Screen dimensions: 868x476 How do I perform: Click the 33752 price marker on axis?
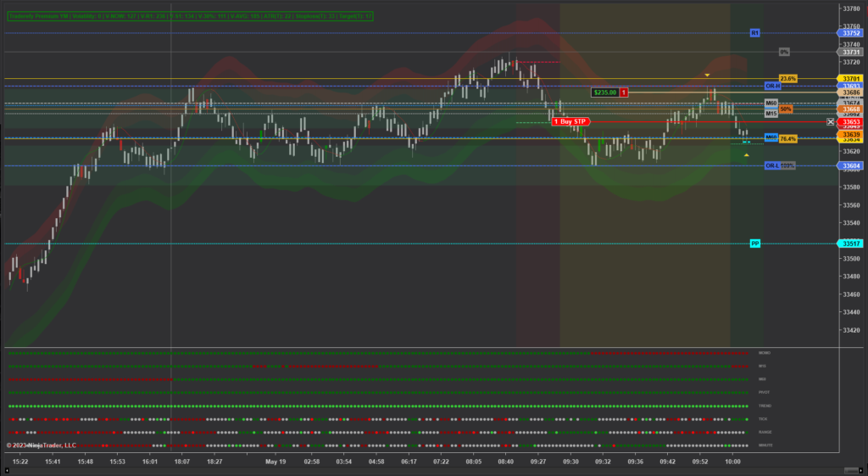(851, 33)
